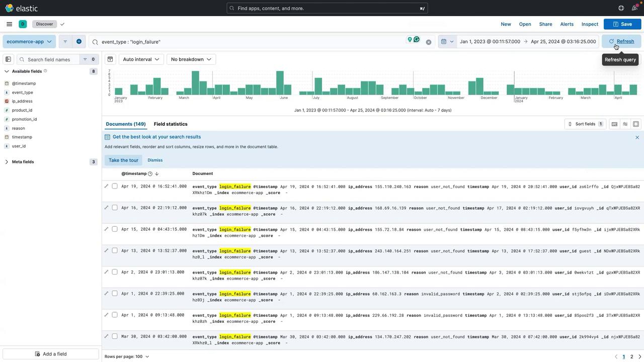This screenshot has height=362, width=644.
Task: Open the main navigation hamburger menu
Action: click(x=9, y=24)
